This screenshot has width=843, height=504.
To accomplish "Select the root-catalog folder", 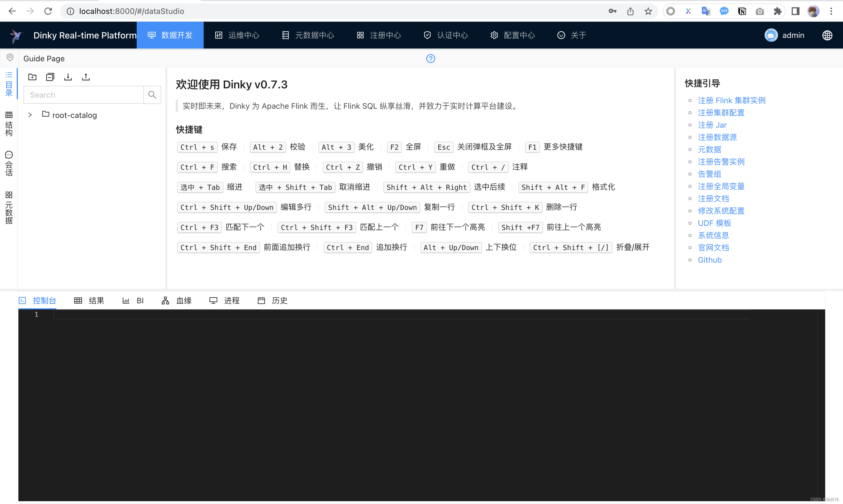I will (69, 115).
